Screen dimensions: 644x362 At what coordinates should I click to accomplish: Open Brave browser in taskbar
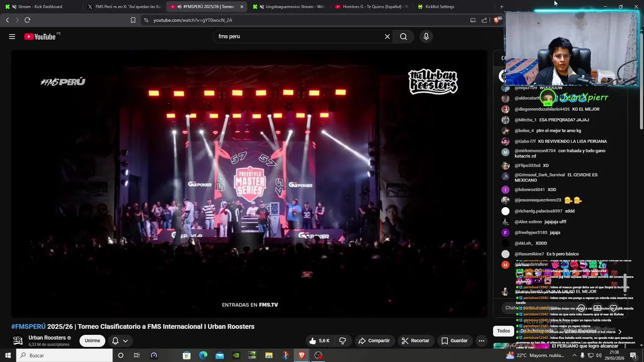pyautogui.click(x=302, y=355)
